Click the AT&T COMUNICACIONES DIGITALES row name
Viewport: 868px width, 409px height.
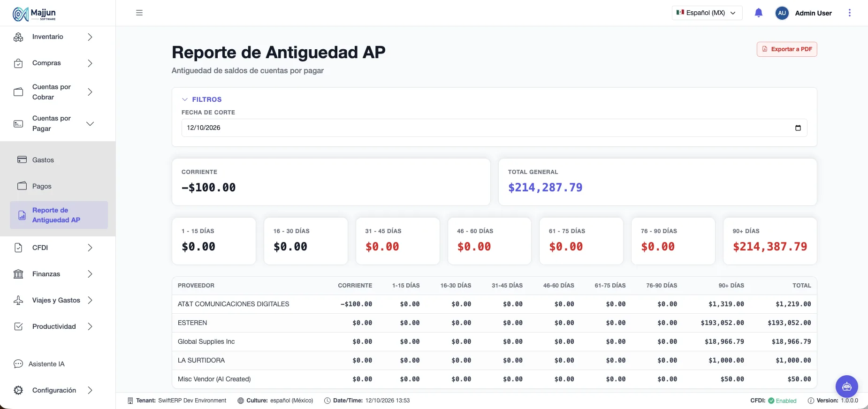coord(233,304)
